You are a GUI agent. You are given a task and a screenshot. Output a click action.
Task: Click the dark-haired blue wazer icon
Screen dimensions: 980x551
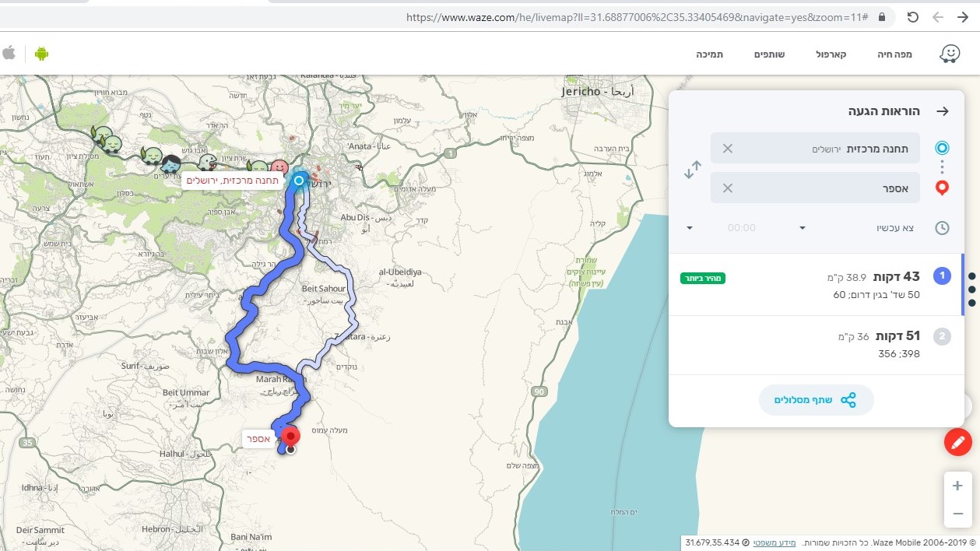[x=170, y=163]
